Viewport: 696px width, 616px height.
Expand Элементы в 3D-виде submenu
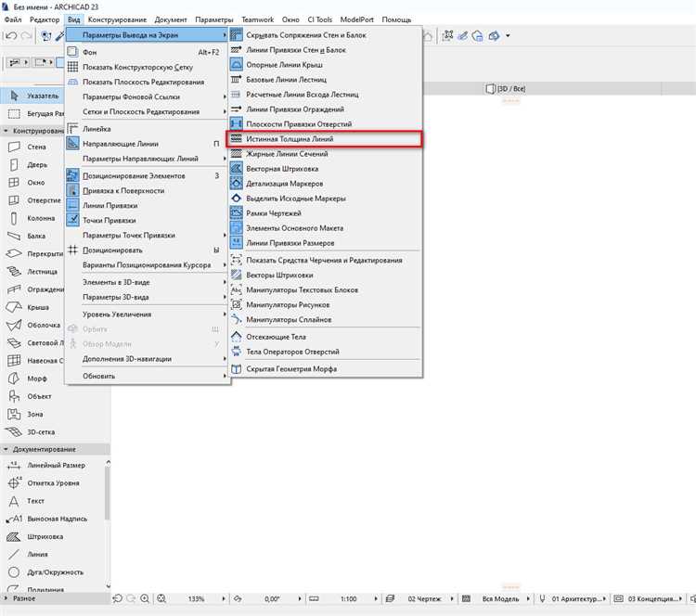[x=147, y=282]
